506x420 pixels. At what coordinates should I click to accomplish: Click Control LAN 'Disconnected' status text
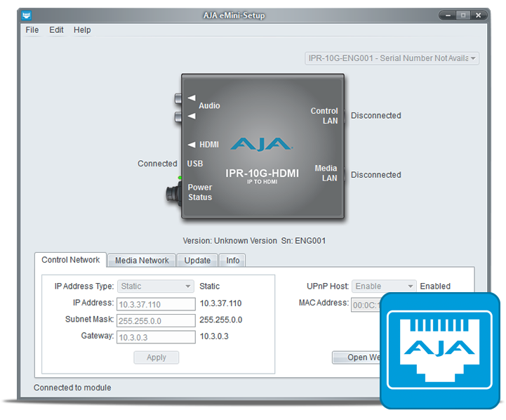click(376, 116)
